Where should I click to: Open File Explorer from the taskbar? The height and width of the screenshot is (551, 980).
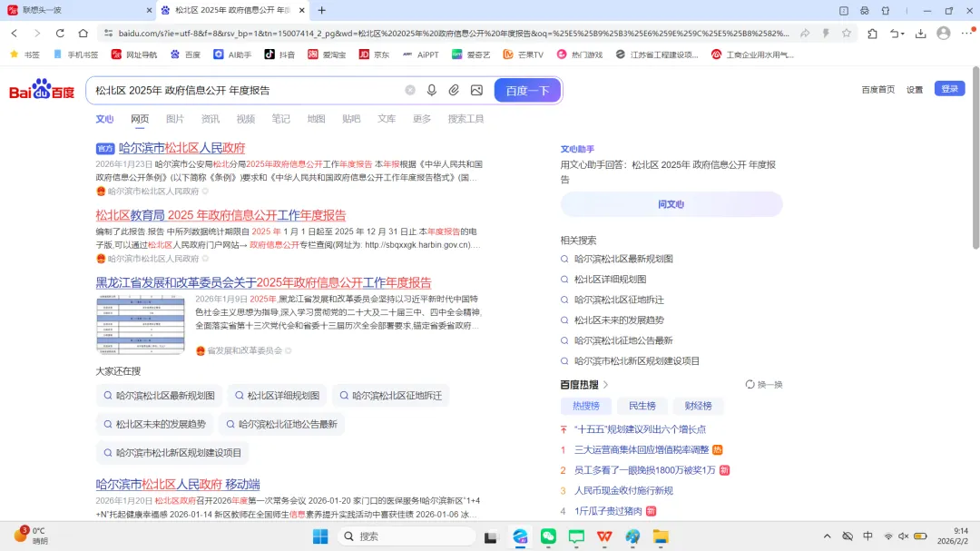[x=661, y=536]
